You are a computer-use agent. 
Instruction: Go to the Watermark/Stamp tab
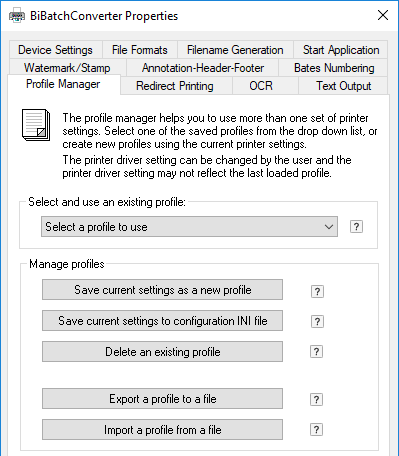point(67,68)
